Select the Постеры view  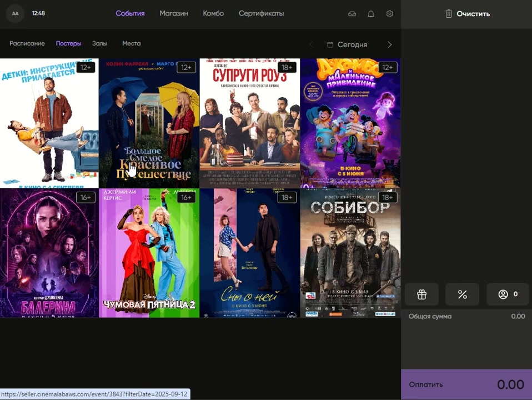[68, 43]
